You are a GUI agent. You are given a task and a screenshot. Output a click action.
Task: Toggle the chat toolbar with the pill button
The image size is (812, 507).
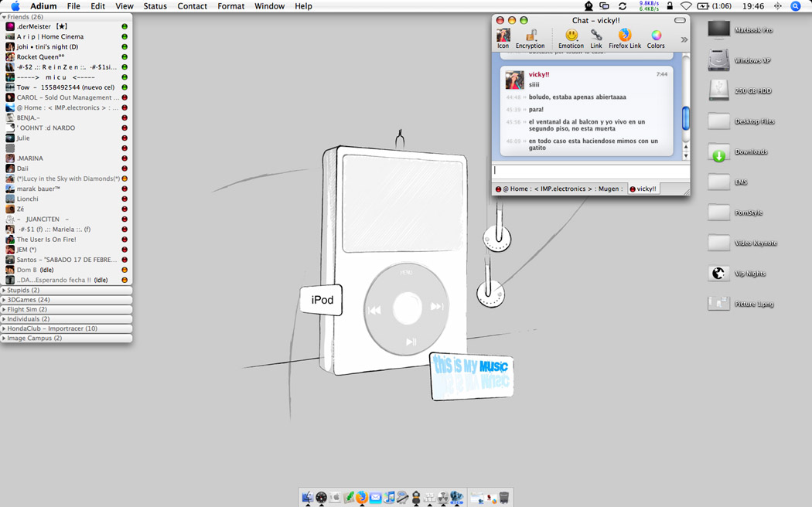680,20
